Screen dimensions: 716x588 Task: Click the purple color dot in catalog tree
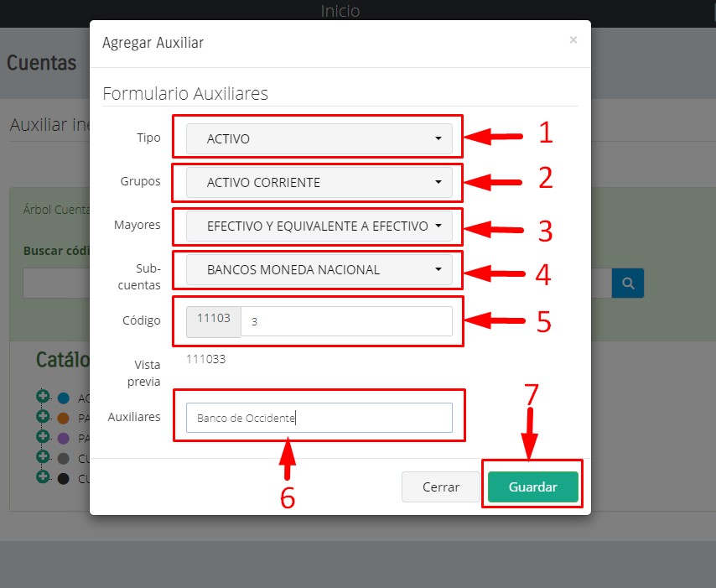[64, 439]
